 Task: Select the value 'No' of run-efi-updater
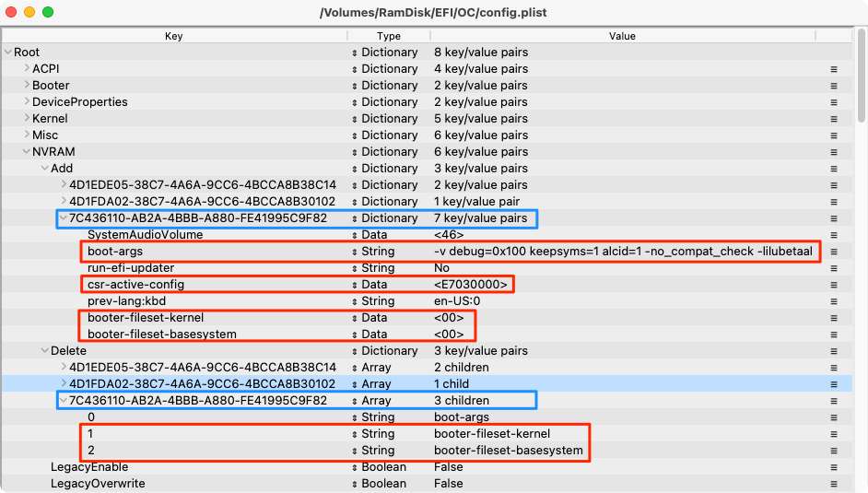click(x=441, y=268)
